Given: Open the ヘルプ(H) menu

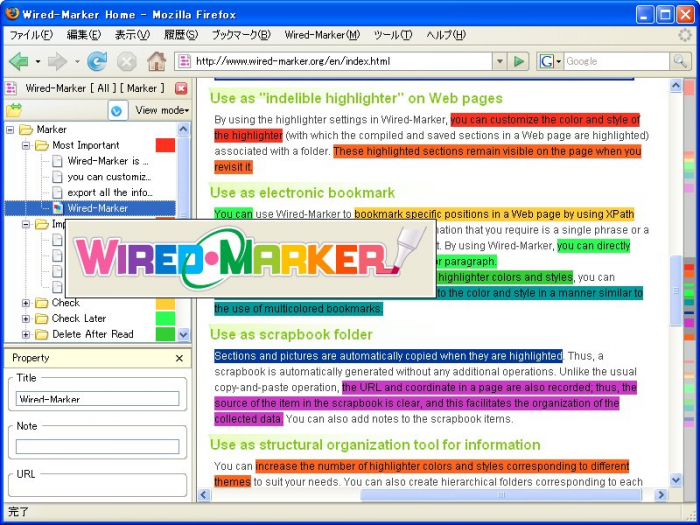Looking at the screenshot, I should (x=446, y=35).
